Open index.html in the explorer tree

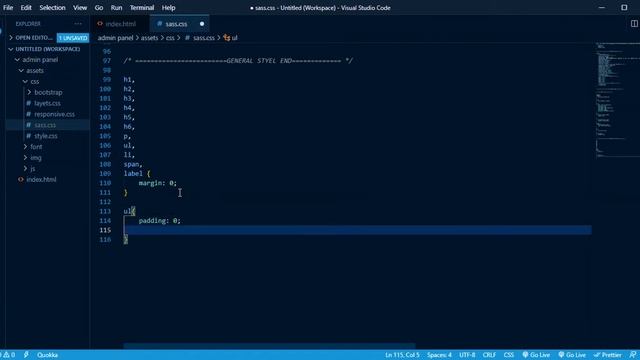[x=41, y=180]
